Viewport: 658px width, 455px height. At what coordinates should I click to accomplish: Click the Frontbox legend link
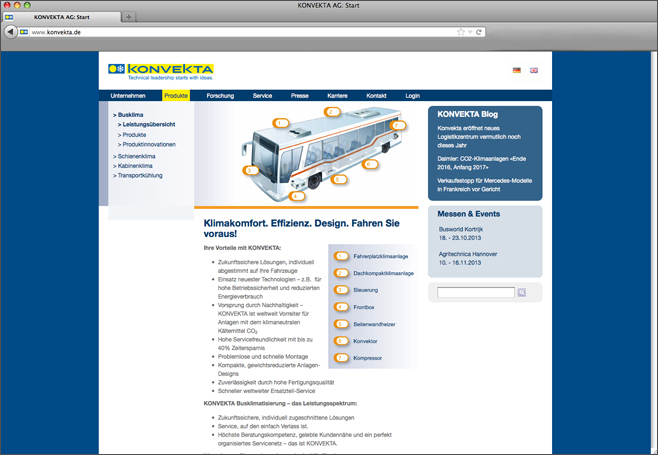tap(364, 307)
